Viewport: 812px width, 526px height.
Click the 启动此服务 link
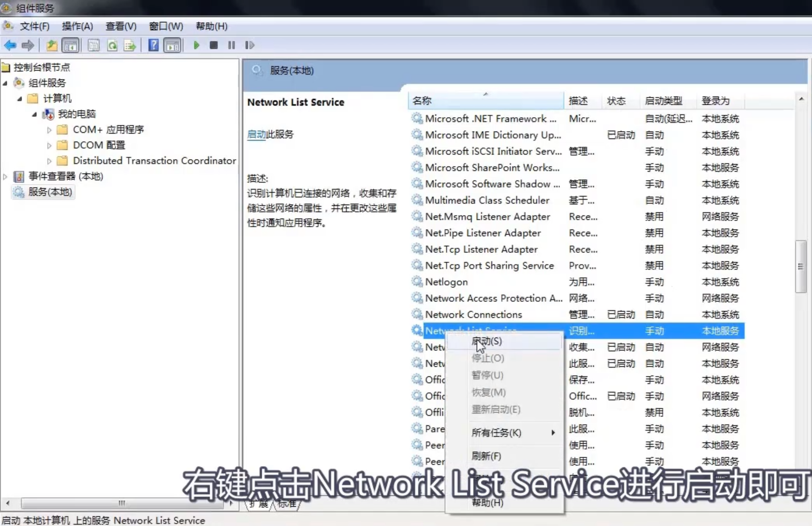257,134
